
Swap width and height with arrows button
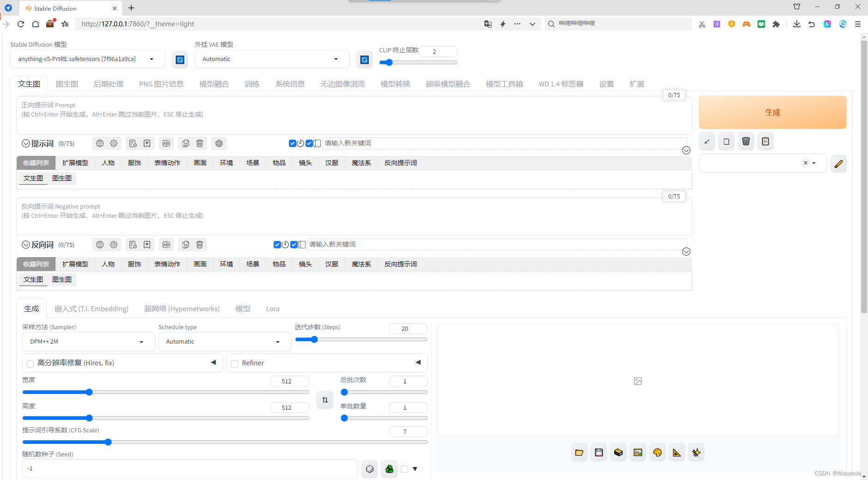tap(325, 400)
